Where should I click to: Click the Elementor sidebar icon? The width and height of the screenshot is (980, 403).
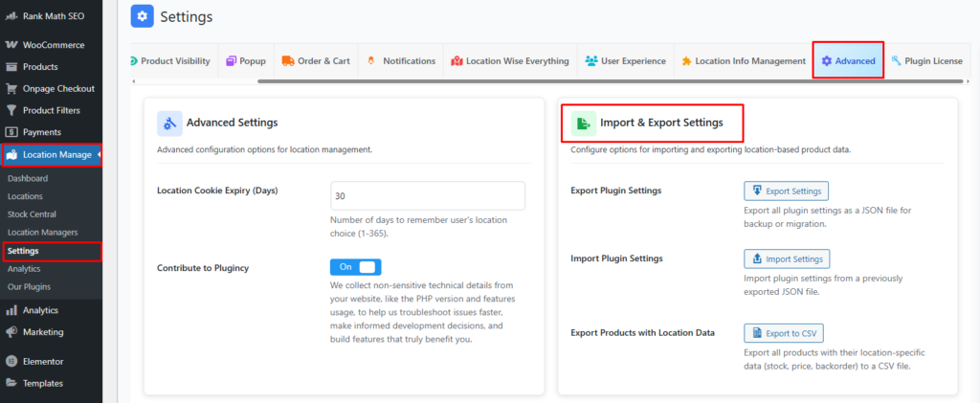tap(11, 362)
